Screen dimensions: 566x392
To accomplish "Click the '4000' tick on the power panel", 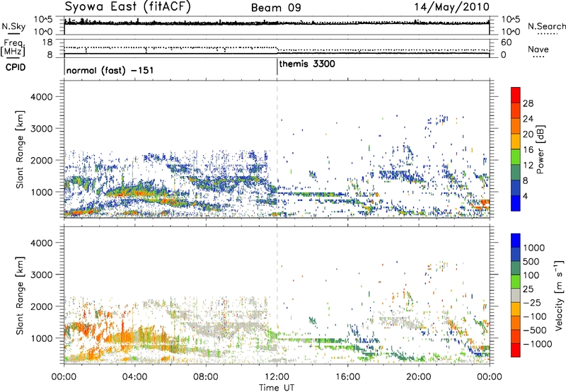I will pyautogui.click(x=42, y=97).
